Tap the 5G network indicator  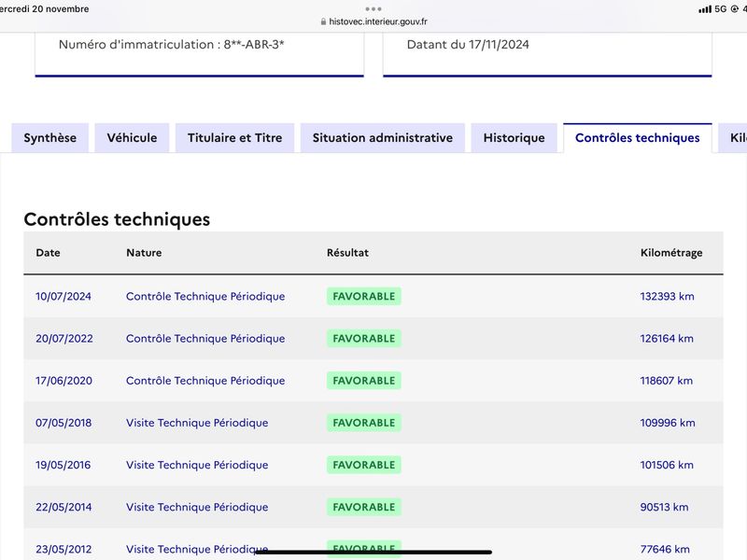pyautogui.click(x=720, y=9)
